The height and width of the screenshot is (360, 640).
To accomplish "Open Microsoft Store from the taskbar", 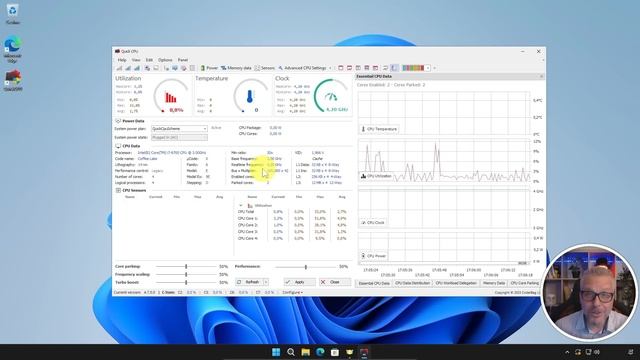I will pyautogui.click(x=335, y=352).
